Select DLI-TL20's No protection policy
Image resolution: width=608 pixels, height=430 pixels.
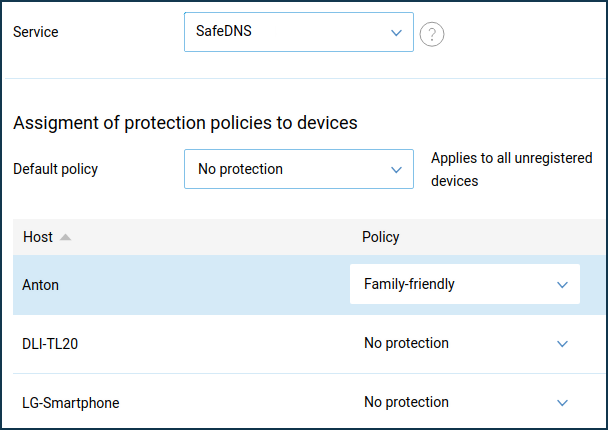[x=406, y=343]
